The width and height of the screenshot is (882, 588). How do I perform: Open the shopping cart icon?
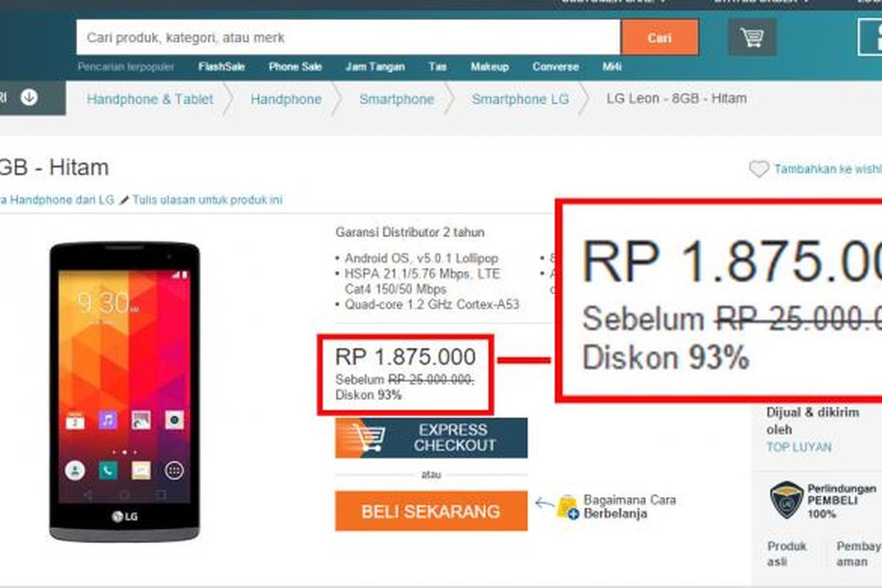[x=752, y=37]
